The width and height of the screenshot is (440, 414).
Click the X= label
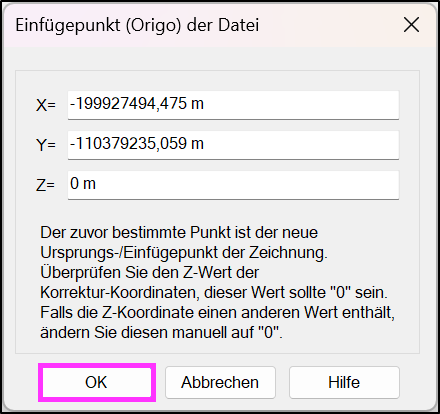[46, 105]
